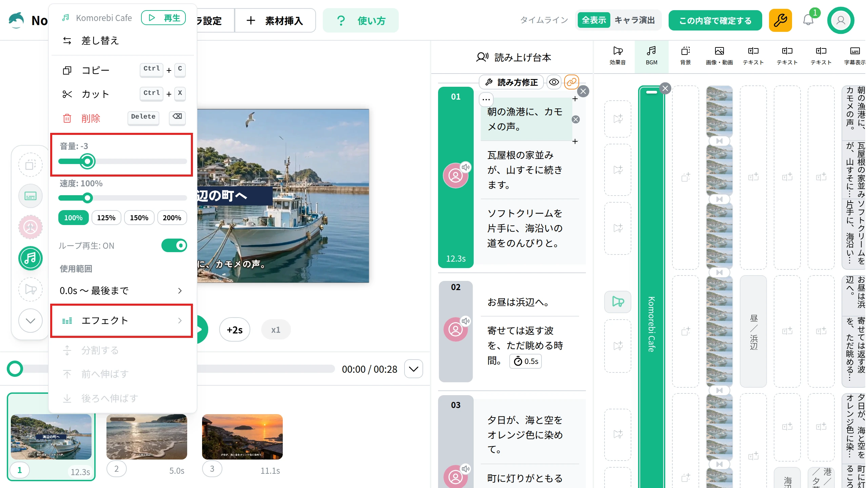This screenshot has width=868, height=488.
Task: Click the BGM music note sidebar button
Action: pos(31,258)
